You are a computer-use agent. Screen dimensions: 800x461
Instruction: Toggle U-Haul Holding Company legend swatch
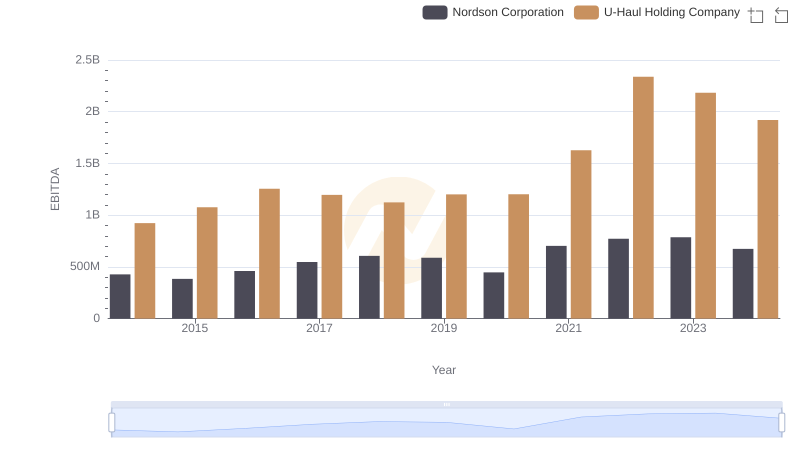coord(586,12)
